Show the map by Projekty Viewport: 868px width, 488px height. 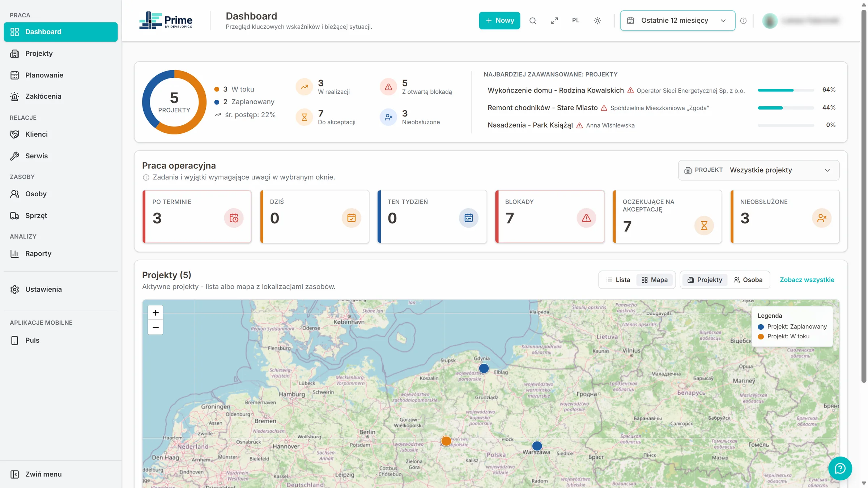[x=705, y=280]
